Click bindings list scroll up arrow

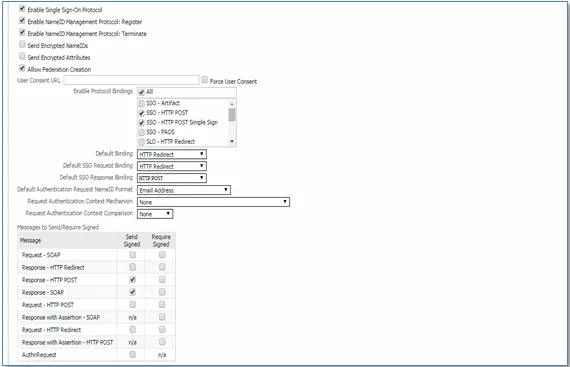(x=232, y=104)
